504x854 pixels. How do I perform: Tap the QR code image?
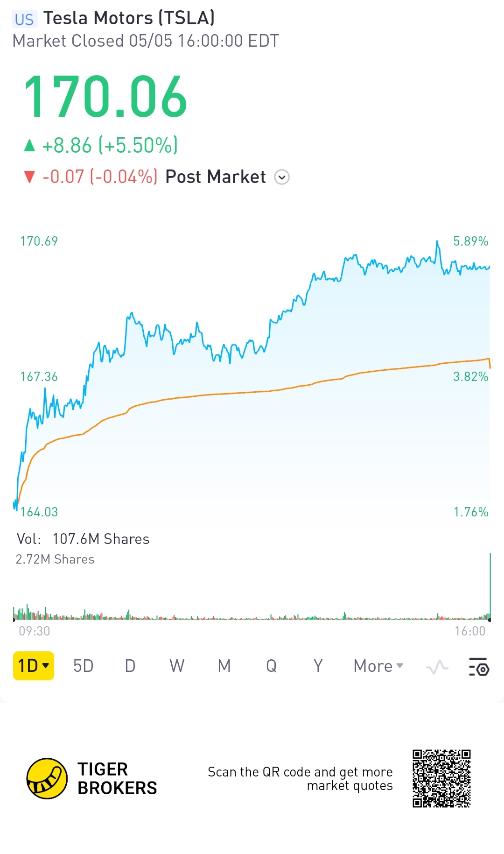point(441,778)
